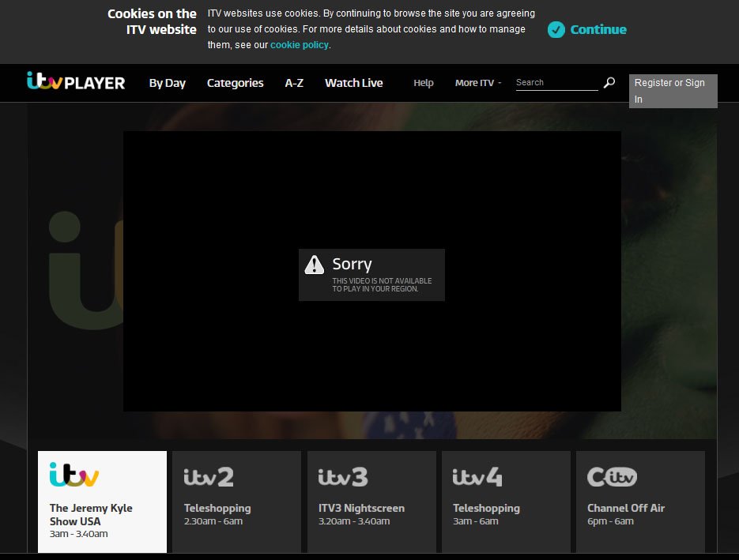Expand the More ITV dropdown
Viewport: 739px width, 560px height.
click(478, 83)
